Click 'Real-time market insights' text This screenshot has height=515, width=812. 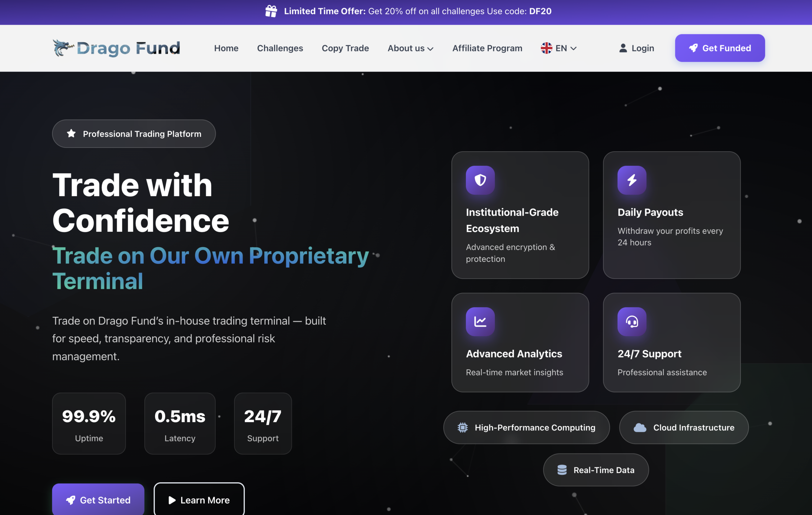tap(514, 372)
